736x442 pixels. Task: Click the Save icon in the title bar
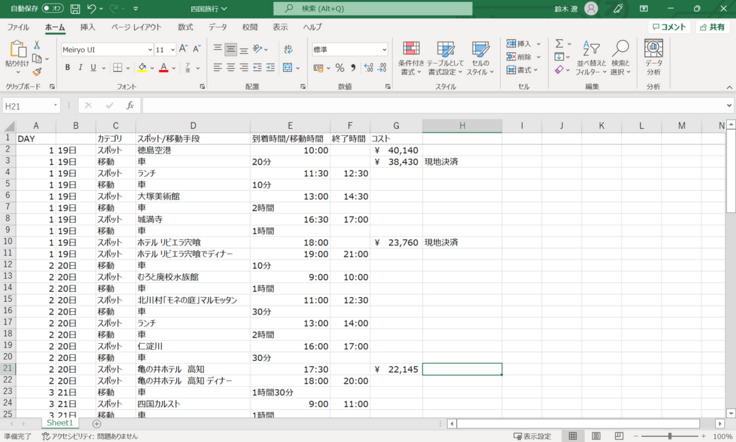[73, 8]
